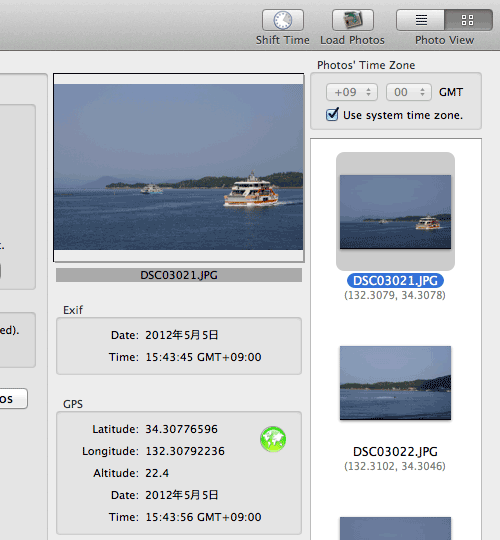Viewport: 500px width, 540px height.
Task: Click the highlighted DSC03021.JPG label in photo list
Action: (x=395, y=281)
